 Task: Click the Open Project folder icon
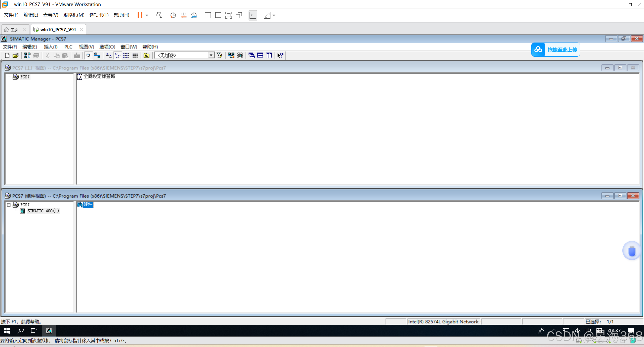point(16,55)
